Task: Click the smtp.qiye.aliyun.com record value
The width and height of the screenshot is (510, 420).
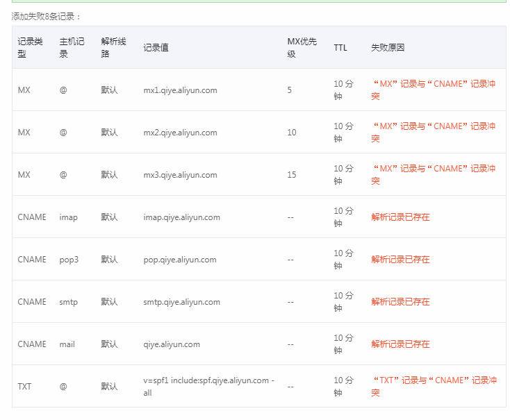Action: click(181, 302)
